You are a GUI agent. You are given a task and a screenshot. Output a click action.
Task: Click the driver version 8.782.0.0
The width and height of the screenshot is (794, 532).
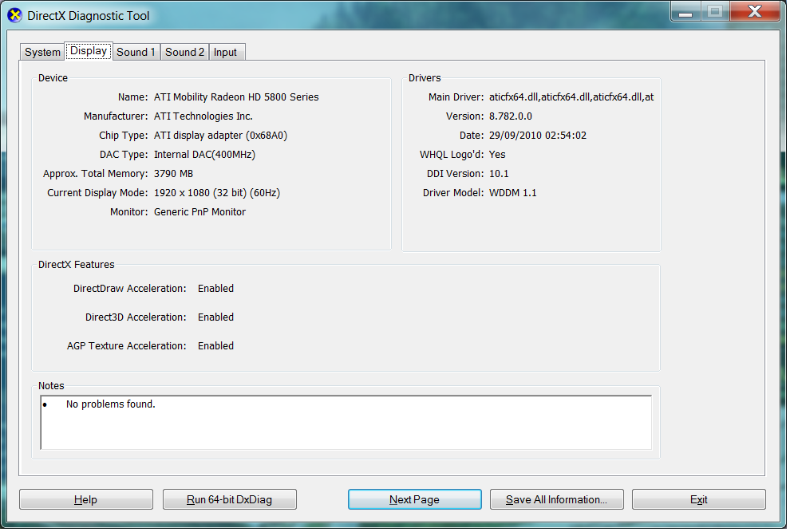511,116
